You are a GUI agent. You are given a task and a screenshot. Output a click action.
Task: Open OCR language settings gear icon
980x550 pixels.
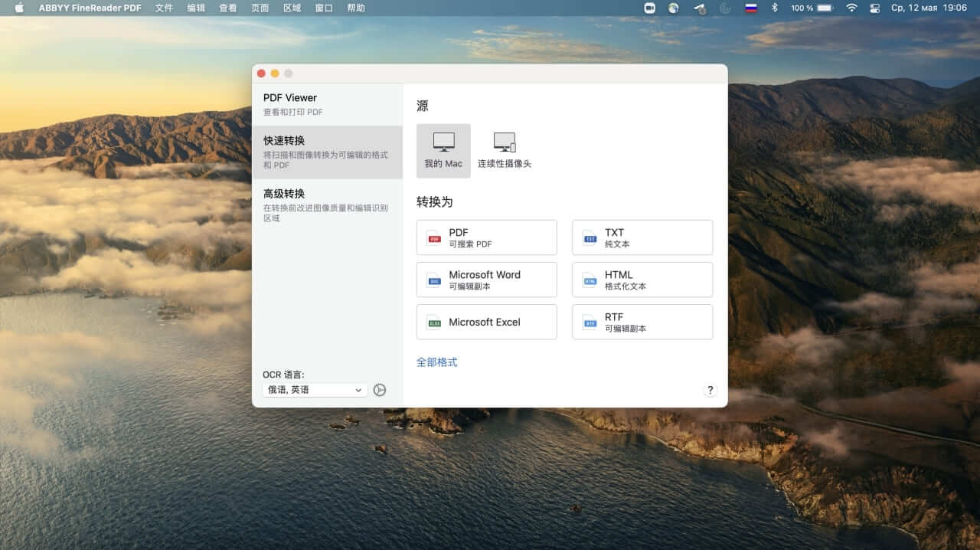coord(380,390)
